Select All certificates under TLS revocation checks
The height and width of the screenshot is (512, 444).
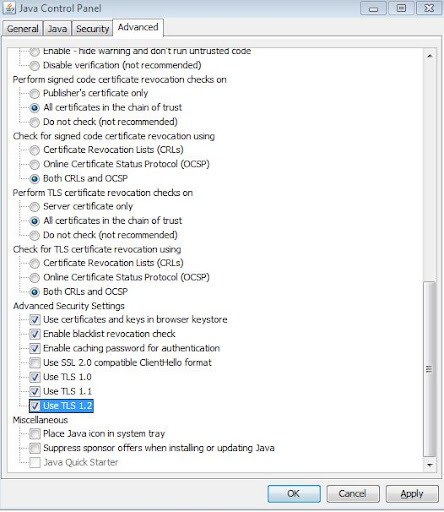point(34,221)
